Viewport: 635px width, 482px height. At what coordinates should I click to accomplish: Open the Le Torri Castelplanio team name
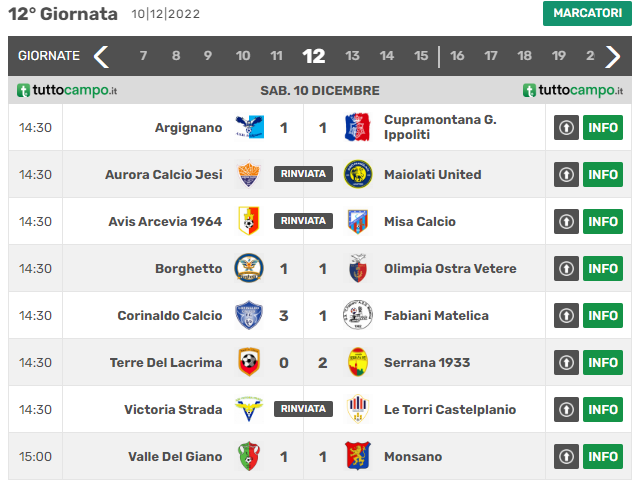(450, 409)
